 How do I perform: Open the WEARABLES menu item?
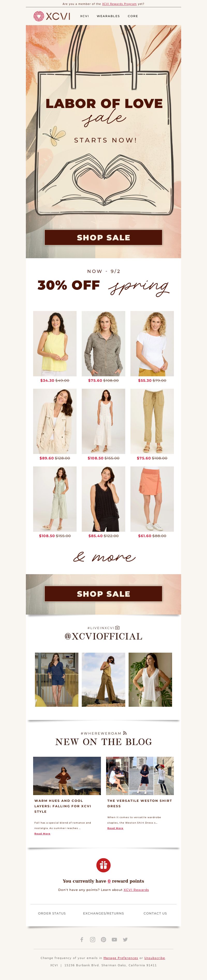(108, 16)
